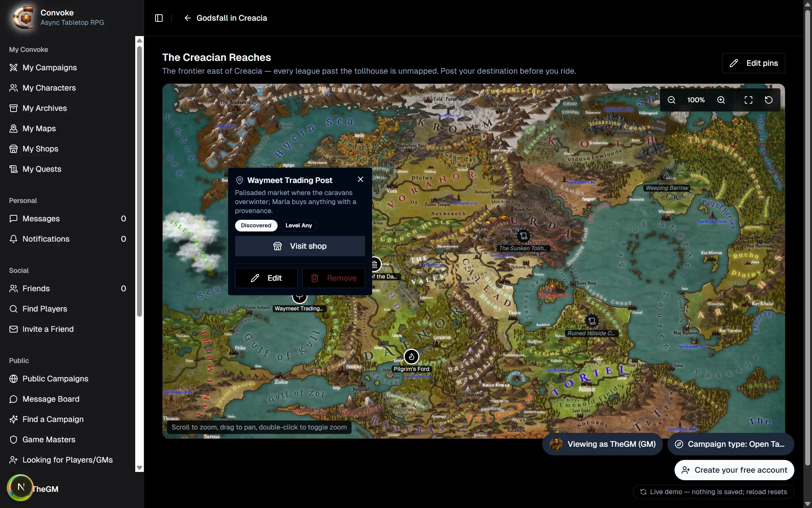Open Messages inbox

68,219
